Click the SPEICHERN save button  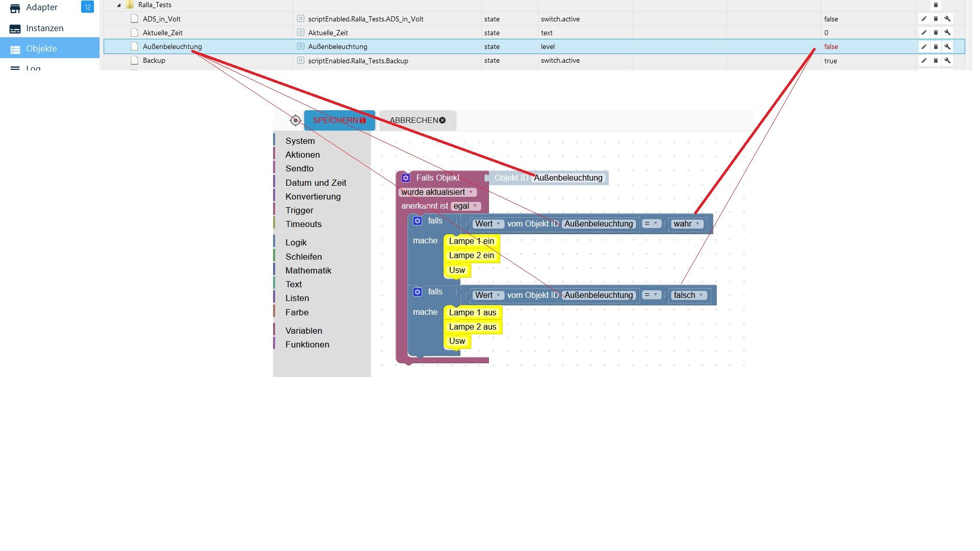tap(339, 120)
